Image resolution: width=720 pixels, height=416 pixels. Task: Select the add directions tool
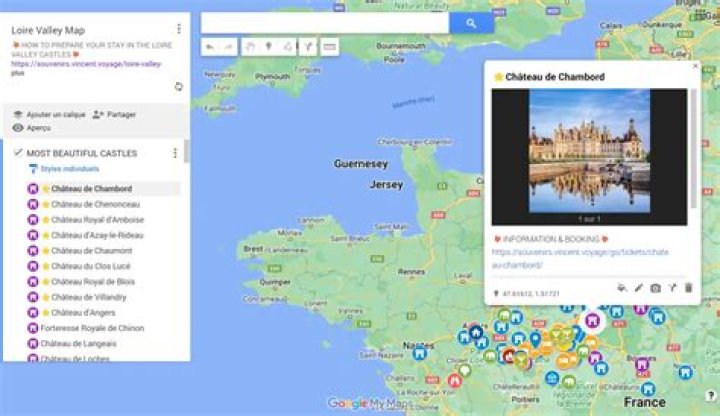point(307,46)
